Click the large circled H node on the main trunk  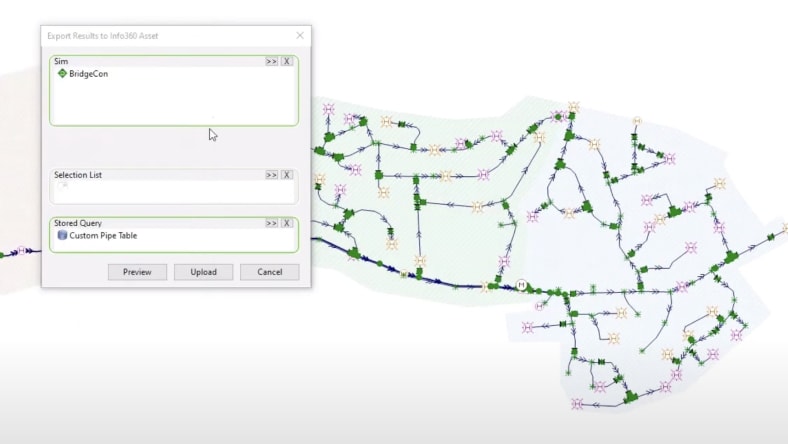click(x=520, y=285)
